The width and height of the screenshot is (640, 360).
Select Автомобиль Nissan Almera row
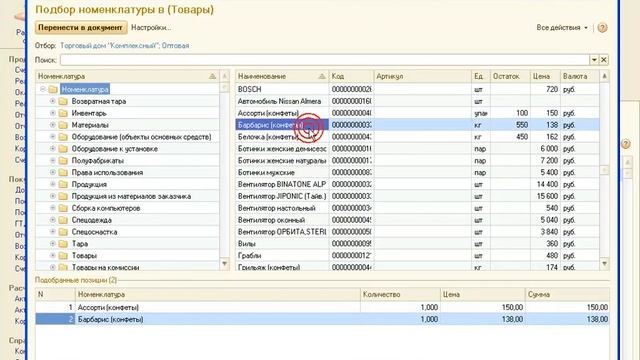(417, 101)
